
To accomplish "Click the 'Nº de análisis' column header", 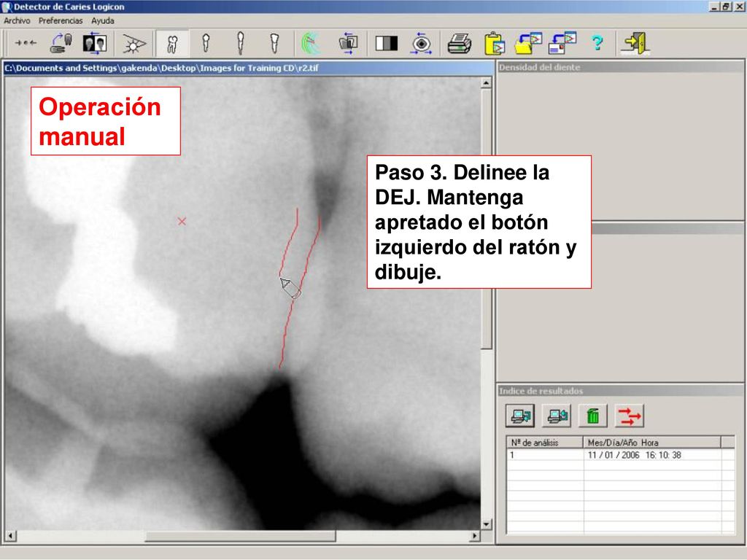I will point(544,443).
